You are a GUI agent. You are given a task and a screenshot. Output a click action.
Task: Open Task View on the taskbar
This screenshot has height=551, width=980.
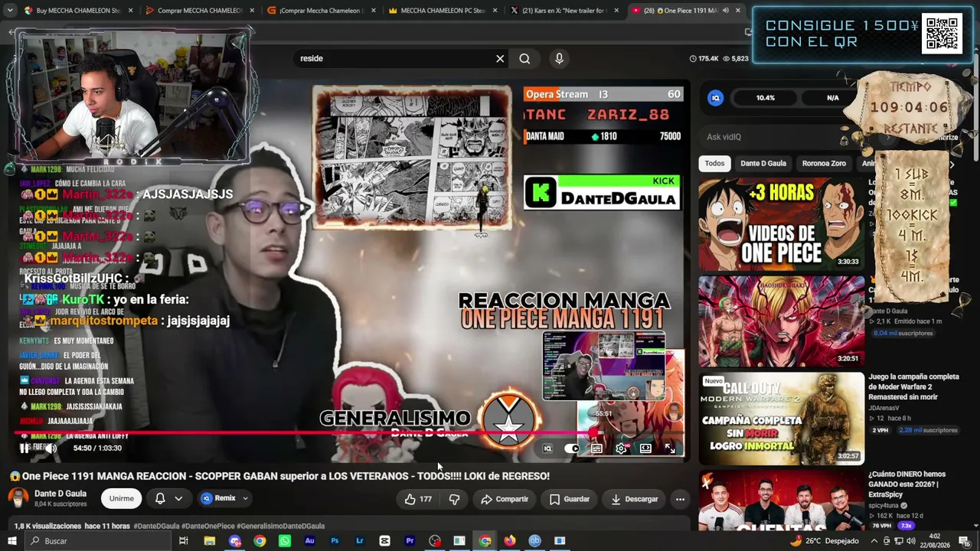[x=184, y=541]
